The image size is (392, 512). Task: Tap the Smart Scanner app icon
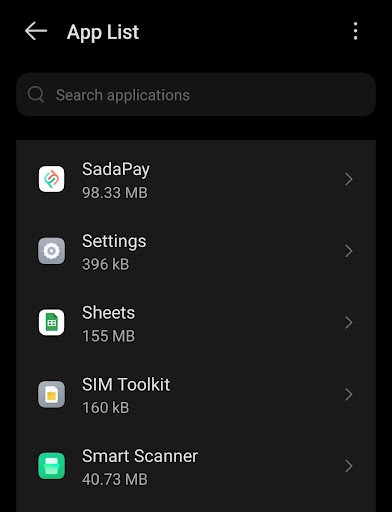51,466
